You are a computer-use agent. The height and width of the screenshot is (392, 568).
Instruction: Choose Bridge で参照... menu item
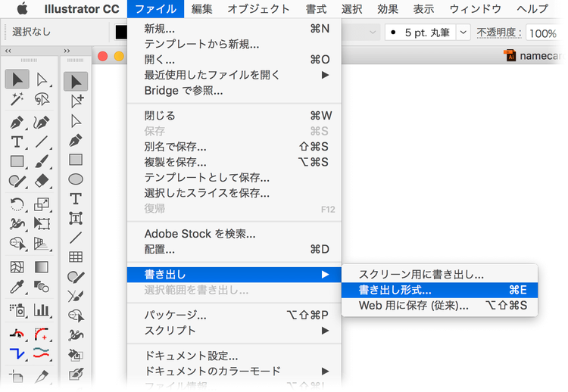tap(234, 91)
